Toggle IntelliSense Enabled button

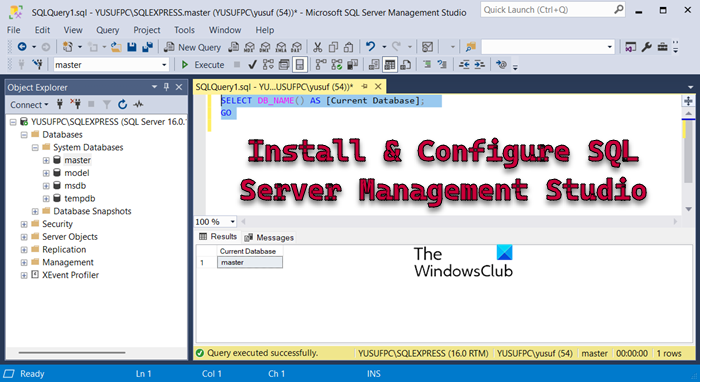(x=300, y=64)
